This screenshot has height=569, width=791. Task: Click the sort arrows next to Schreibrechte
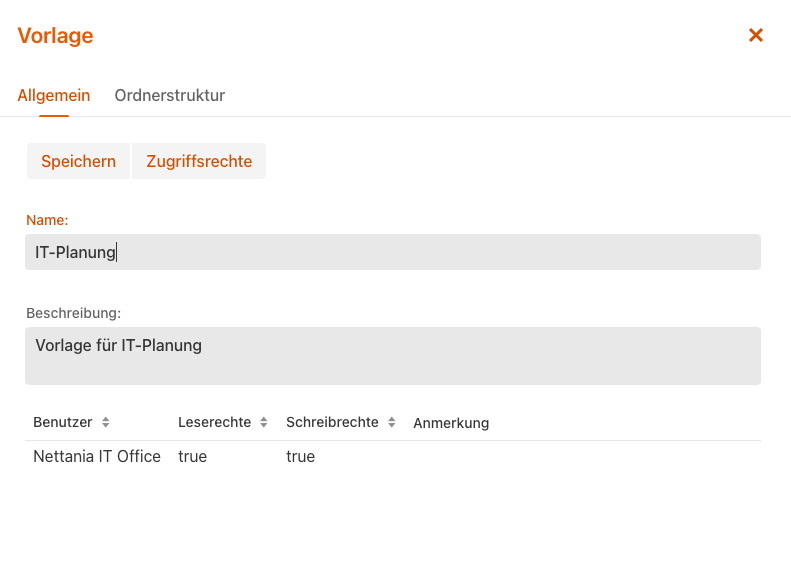[392, 423]
